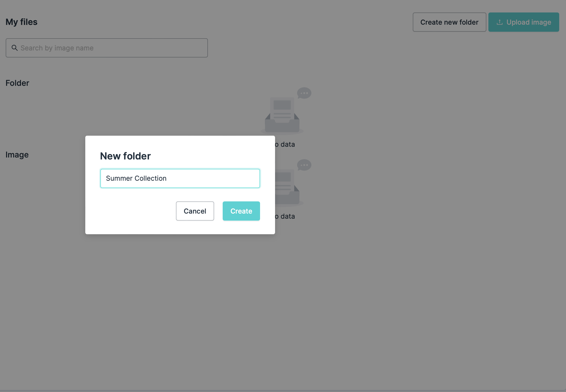Click the search magnifier icon
The height and width of the screenshot is (392, 566).
pos(14,48)
